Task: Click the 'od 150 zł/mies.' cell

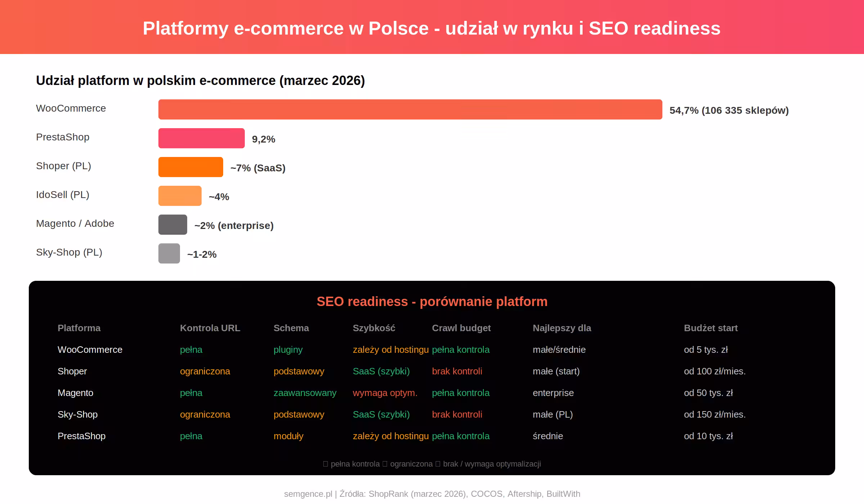Action: click(x=715, y=414)
